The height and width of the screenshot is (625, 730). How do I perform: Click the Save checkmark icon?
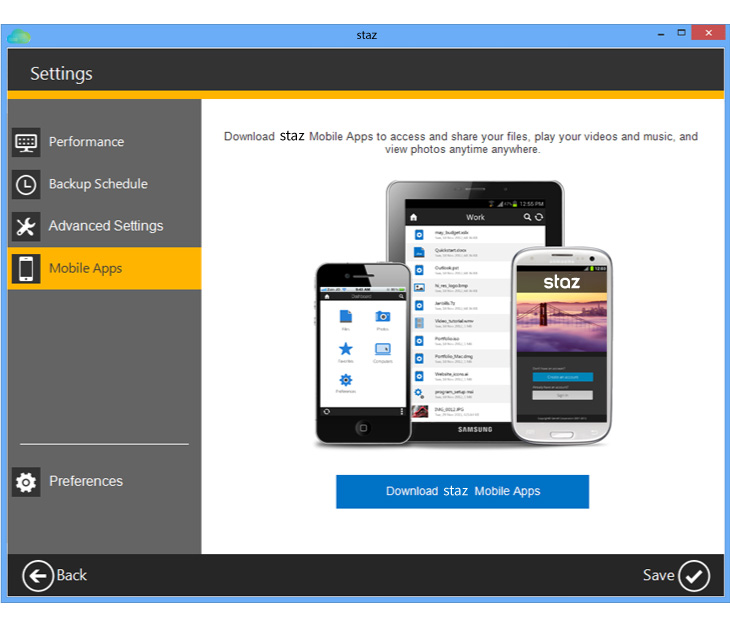click(694, 576)
